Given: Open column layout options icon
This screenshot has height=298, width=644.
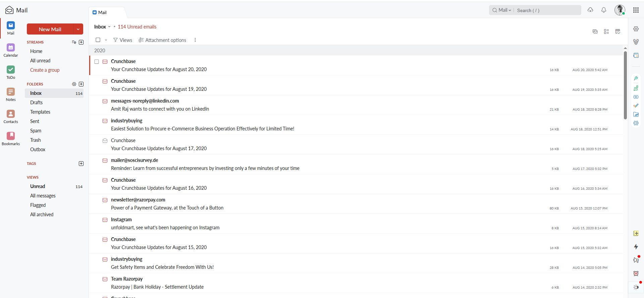Looking at the screenshot, I should pos(618,32).
